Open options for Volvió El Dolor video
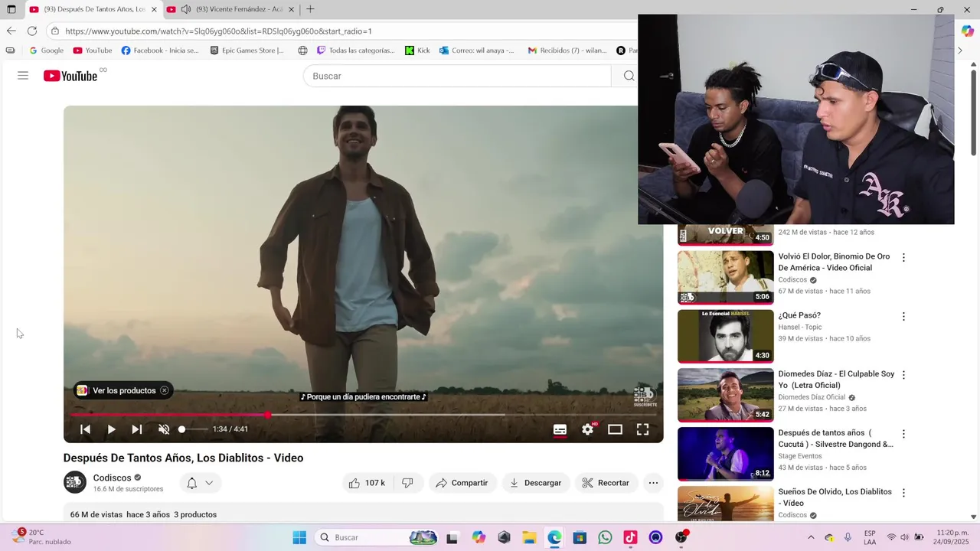 903,258
